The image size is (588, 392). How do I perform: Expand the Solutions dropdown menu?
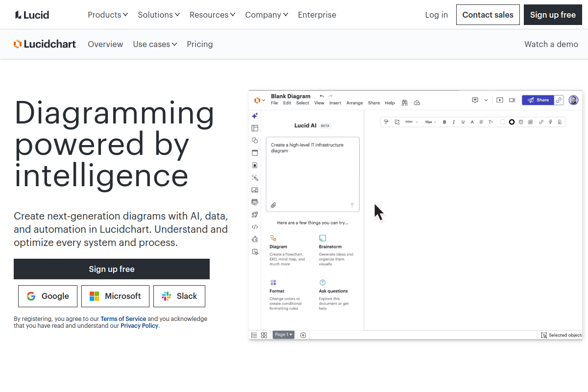(159, 15)
